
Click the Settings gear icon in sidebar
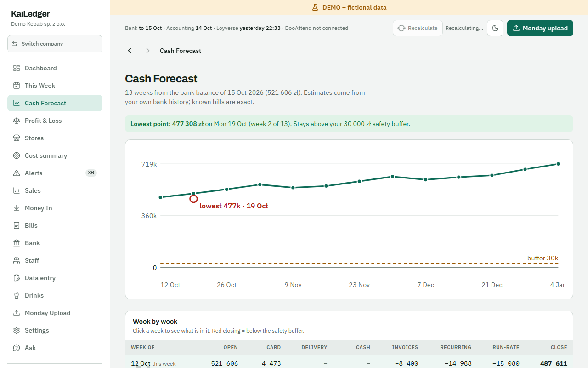click(x=17, y=330)
